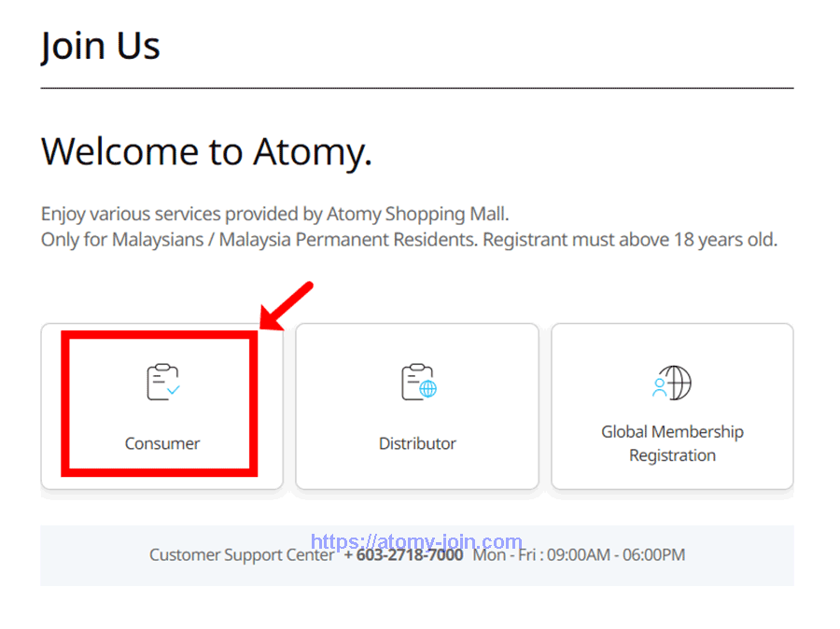Click the Consumer clipboard checkmark icon
This screenshot has width=840, height=629.
click(162, 383)
